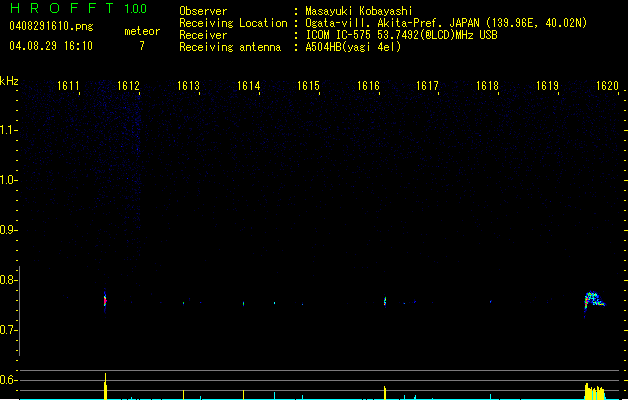Click the 1620 time axis label
629x400 pixels.
(x=607, y=86)
